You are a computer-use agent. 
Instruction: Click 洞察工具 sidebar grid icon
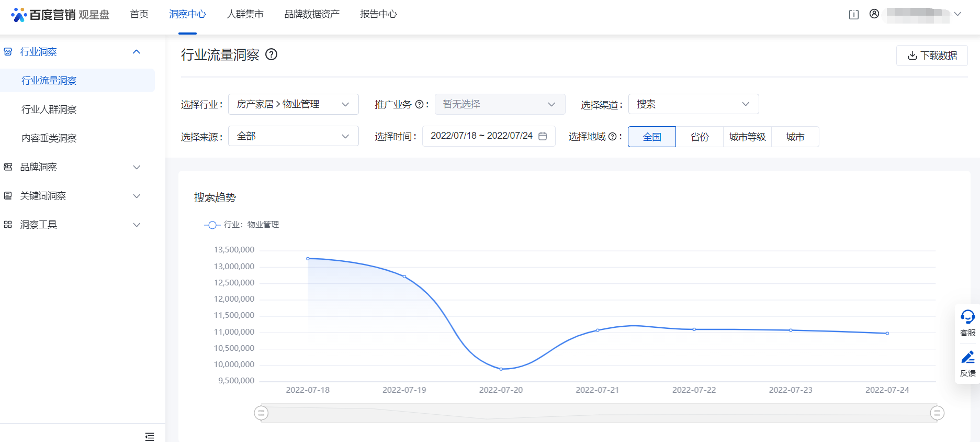tap(8, 225)
